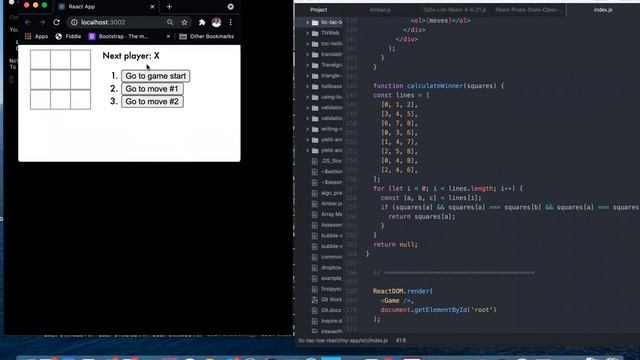Click the round icon at the tab strip's right end
The height and width of the screenshot is (360, 640).
tap(231, 7)
